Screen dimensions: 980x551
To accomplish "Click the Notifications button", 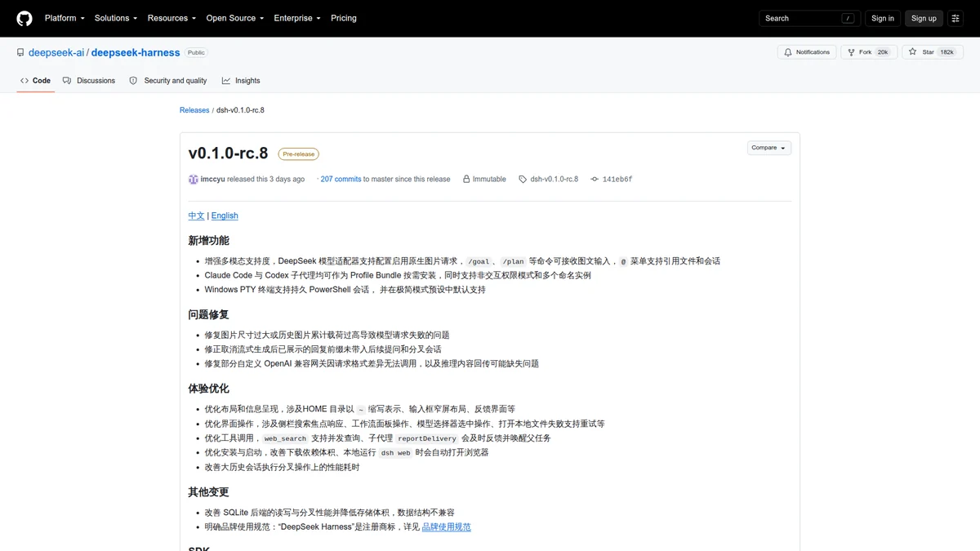I will coord(806,52).
